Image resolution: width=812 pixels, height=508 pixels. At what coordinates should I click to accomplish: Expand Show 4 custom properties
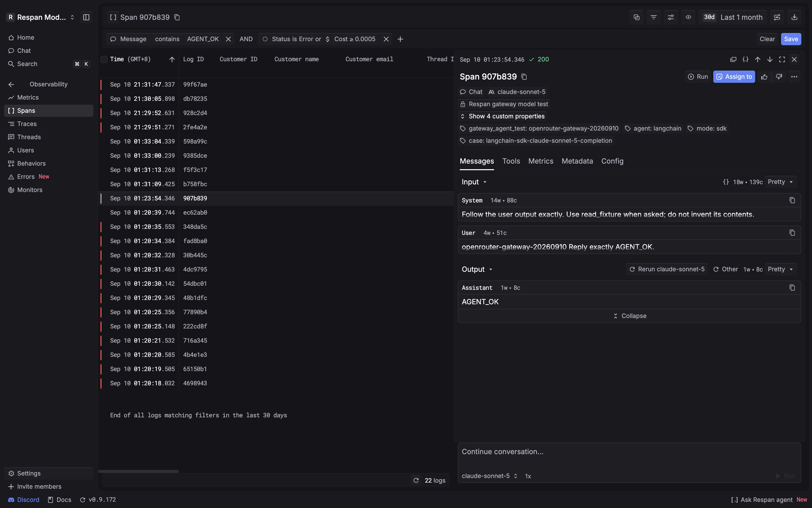tap(502, 116)
